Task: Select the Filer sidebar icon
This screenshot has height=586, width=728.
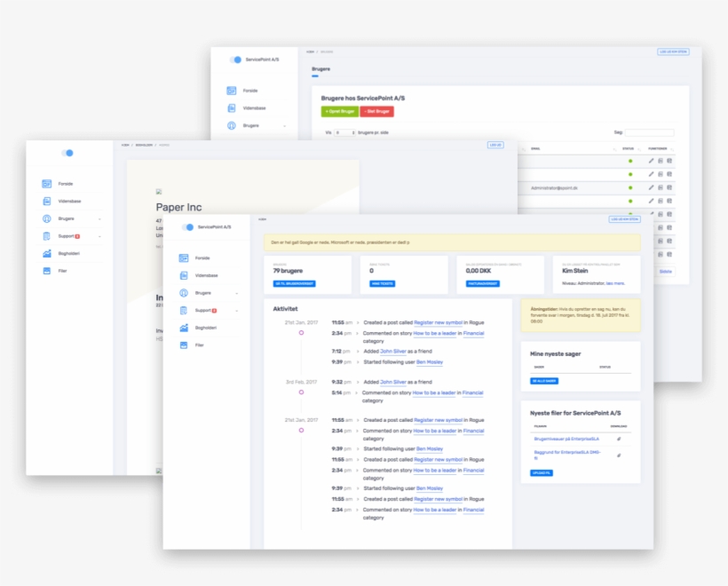Action: click(183, 345)
